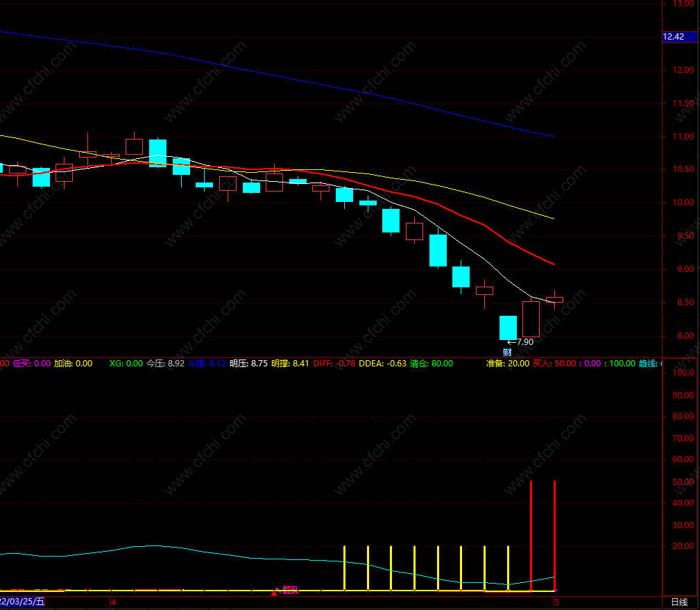The height and width of the screenshot is (610, 700).
Task: Click the 10.50 price axis label
Action: click(683, 169)
